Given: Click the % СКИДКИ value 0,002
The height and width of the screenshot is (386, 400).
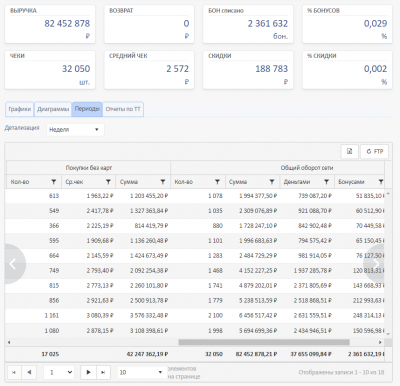Looking at the screenshot, I should pyautogui.click(x=375, y=69).
